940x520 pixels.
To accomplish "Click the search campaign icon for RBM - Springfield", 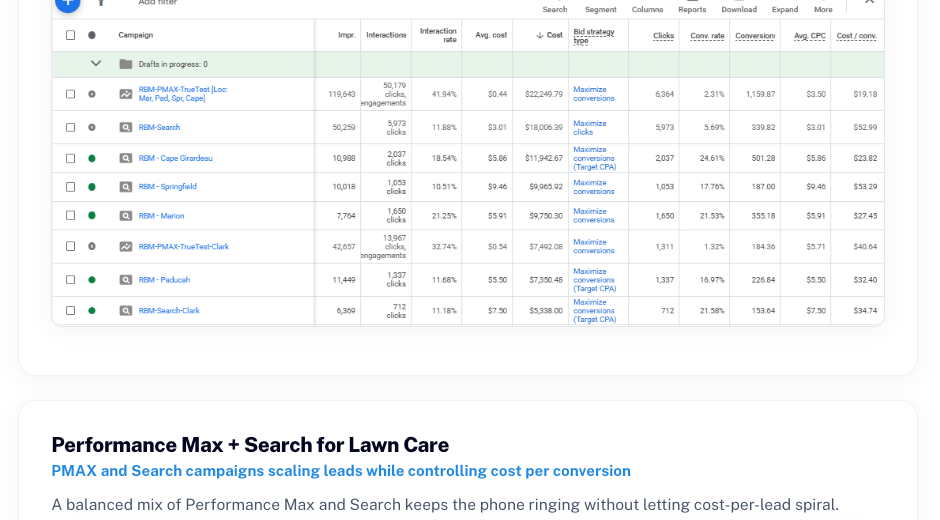I will point(125,187).
